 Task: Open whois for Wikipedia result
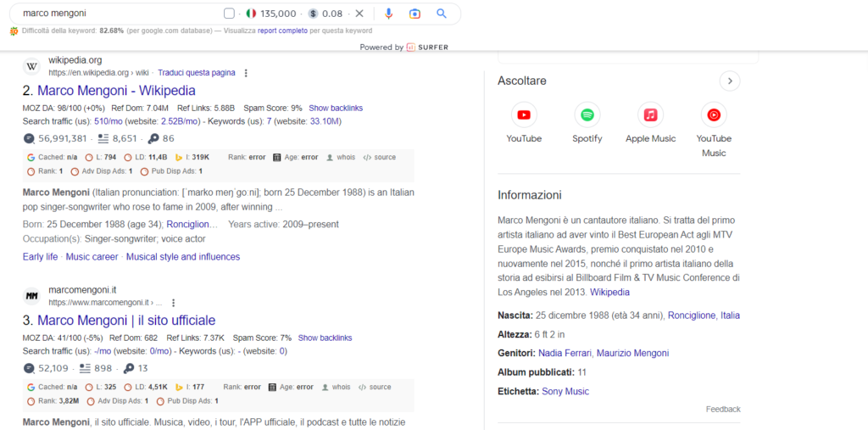[x=341, y=158]
